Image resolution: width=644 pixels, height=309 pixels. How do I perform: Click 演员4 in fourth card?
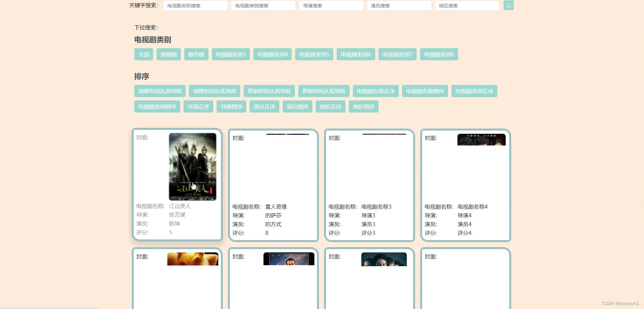pyautogui.click(x=465, y=224)
